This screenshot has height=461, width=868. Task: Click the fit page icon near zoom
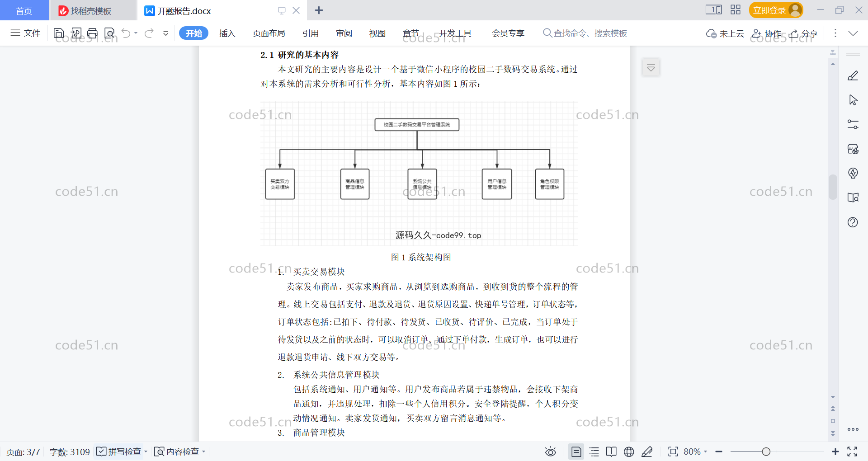[x=673, y=452]
